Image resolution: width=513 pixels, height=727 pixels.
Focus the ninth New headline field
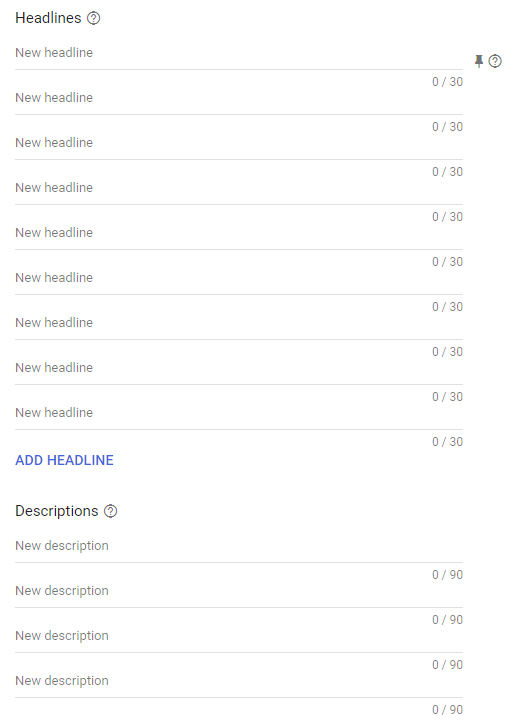(239, 413)
